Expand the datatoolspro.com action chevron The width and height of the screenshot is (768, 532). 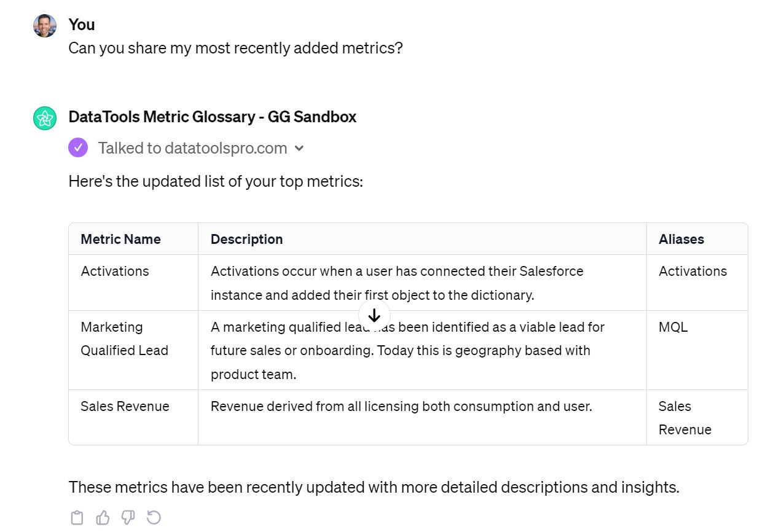click(299, 149)
